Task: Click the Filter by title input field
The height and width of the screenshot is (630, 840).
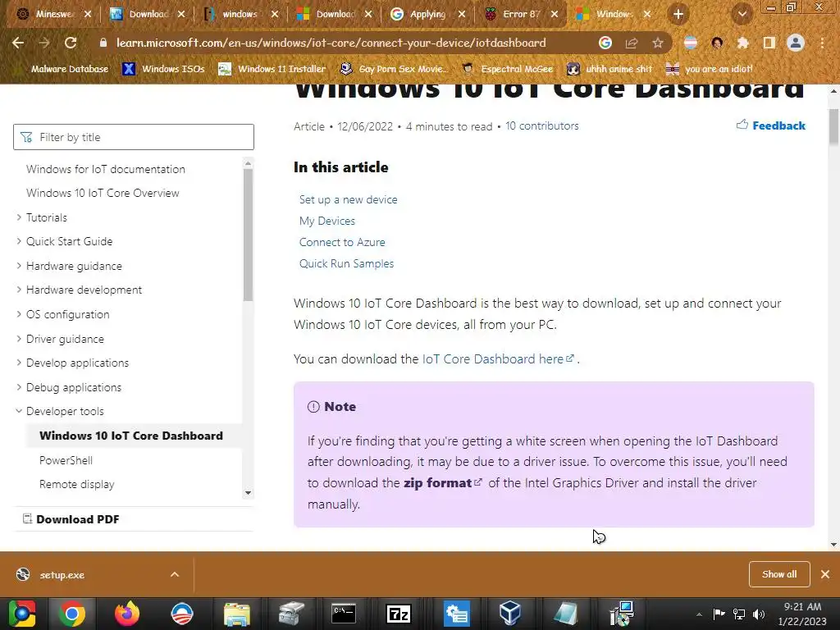Action: (x=134, y=137)
